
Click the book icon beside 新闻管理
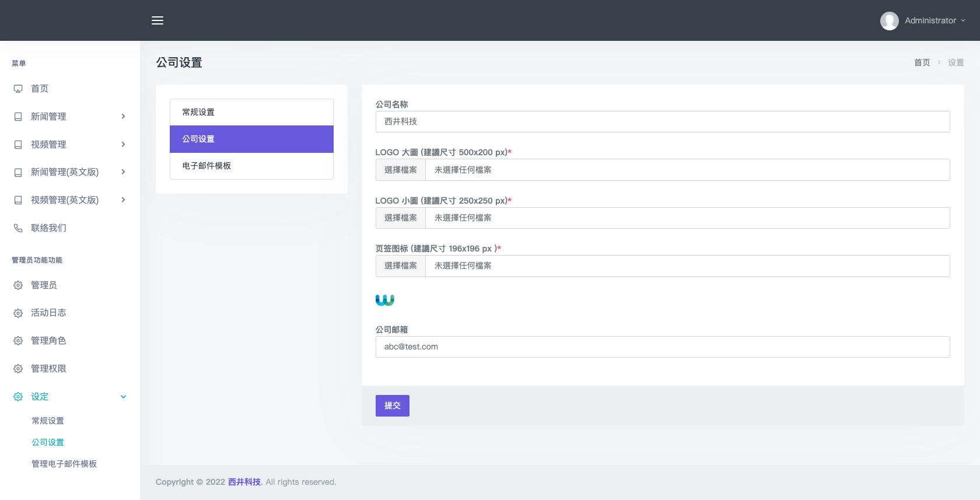pyautogui.click(x=18, y=117)
